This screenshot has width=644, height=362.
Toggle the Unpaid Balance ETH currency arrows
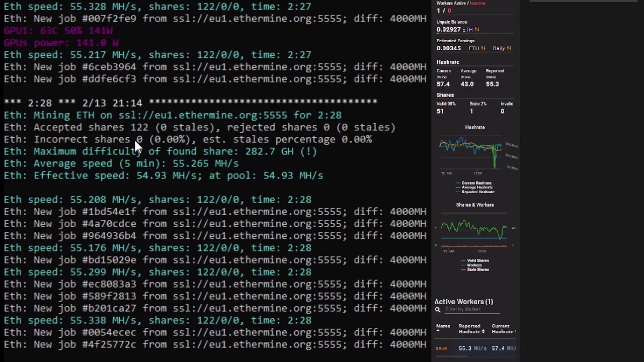click(477, 30)
